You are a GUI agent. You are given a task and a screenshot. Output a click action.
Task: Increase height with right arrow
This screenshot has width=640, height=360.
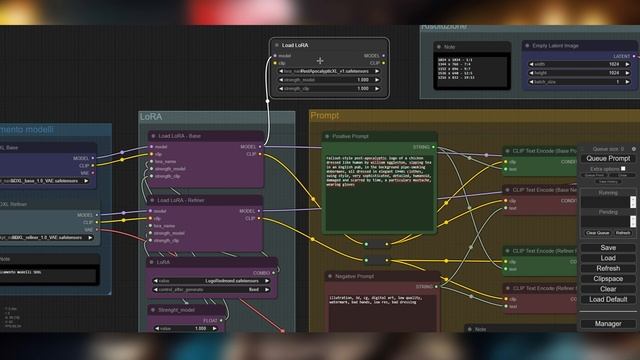click(627, 73)
